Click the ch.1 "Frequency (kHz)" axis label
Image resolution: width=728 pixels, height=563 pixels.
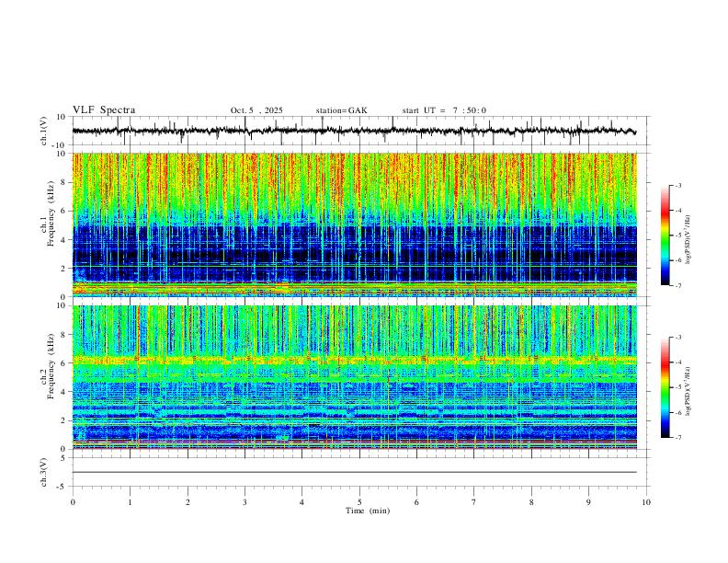[51, 213]
